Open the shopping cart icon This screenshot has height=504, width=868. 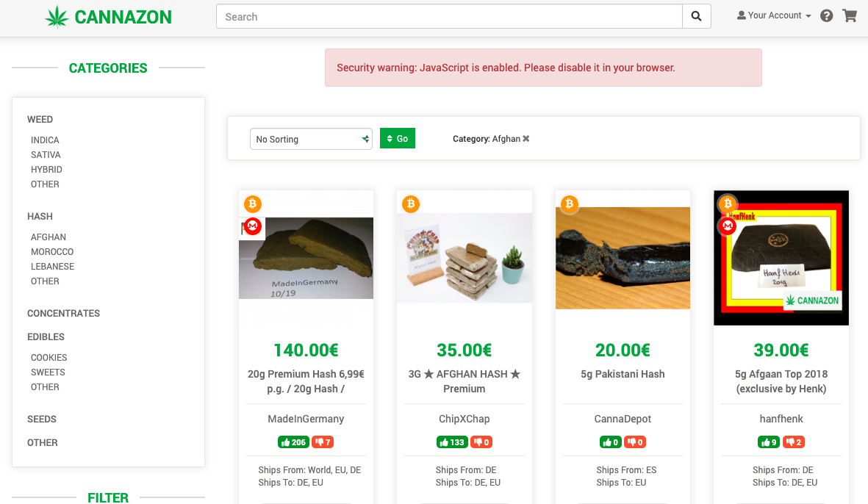[x=850, y=15]
